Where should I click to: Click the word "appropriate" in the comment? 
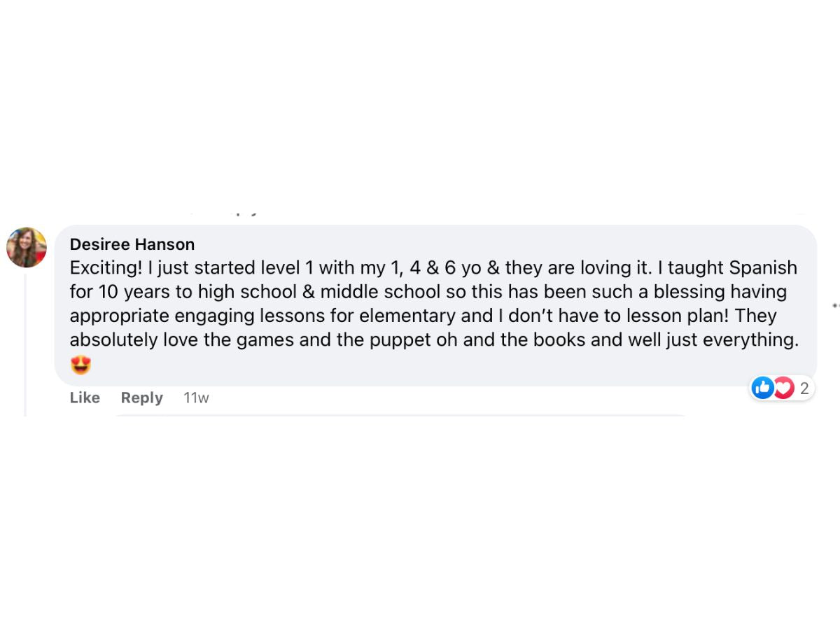point(119,316)
